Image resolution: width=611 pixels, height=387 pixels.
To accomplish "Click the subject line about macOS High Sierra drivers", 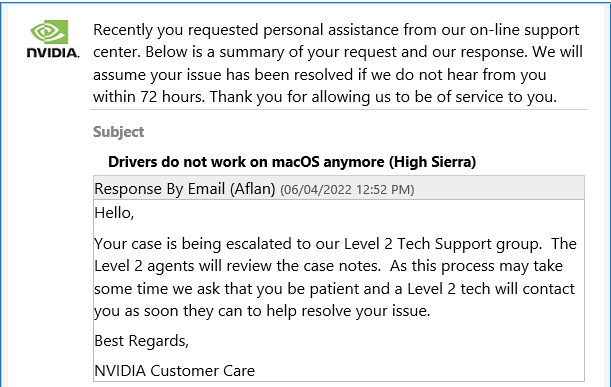I will tap(292, 162).
